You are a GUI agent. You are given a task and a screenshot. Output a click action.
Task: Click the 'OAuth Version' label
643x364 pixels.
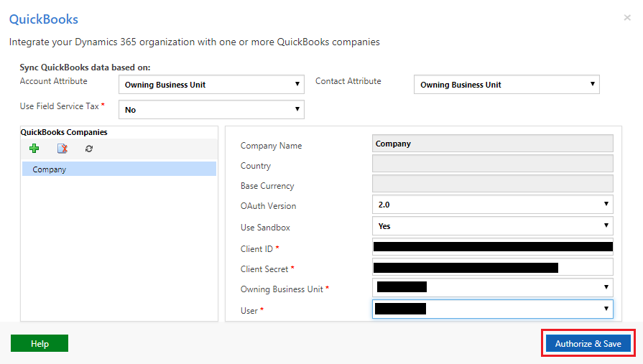click(268, 206)
